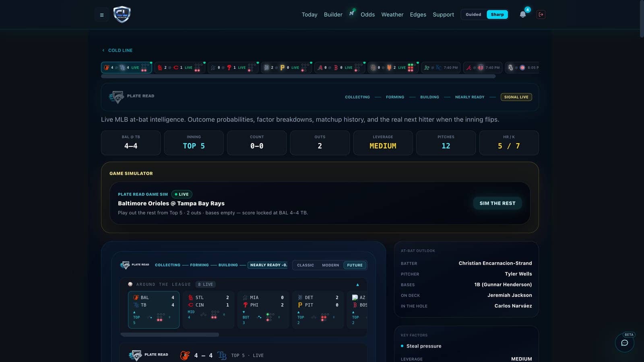This screenshot has width=644, height=362.
Task: Open the beta chat bubble widget
Action: click(625, 343)
